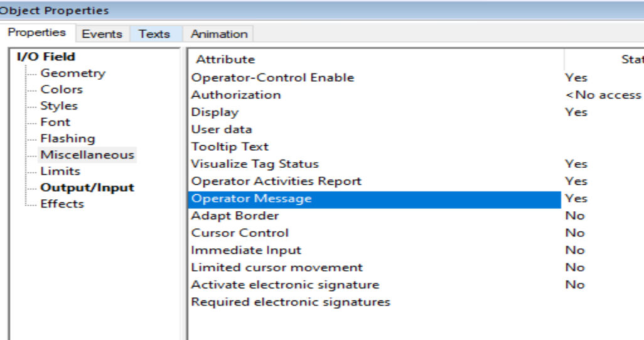The height and width of the screenshot is (340, 644).
Task: Toggle the No value of Cursor Control
Action: [x=574, y=233]
